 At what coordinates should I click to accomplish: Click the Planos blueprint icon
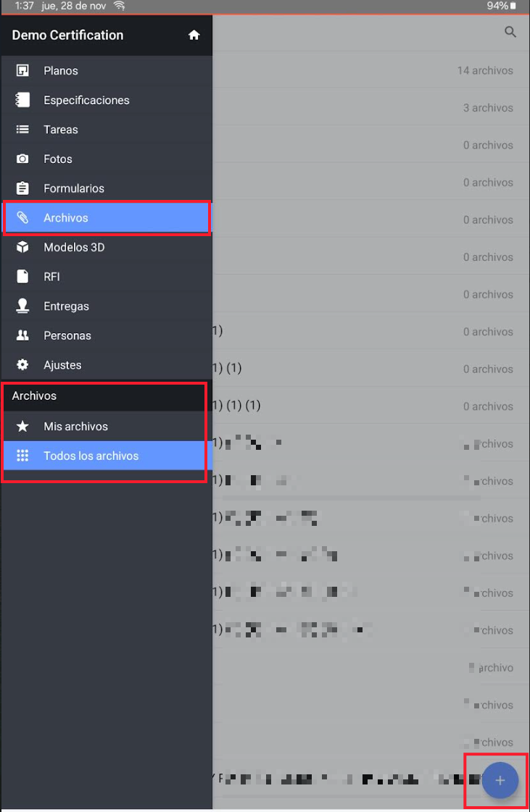tap(22, 71)
